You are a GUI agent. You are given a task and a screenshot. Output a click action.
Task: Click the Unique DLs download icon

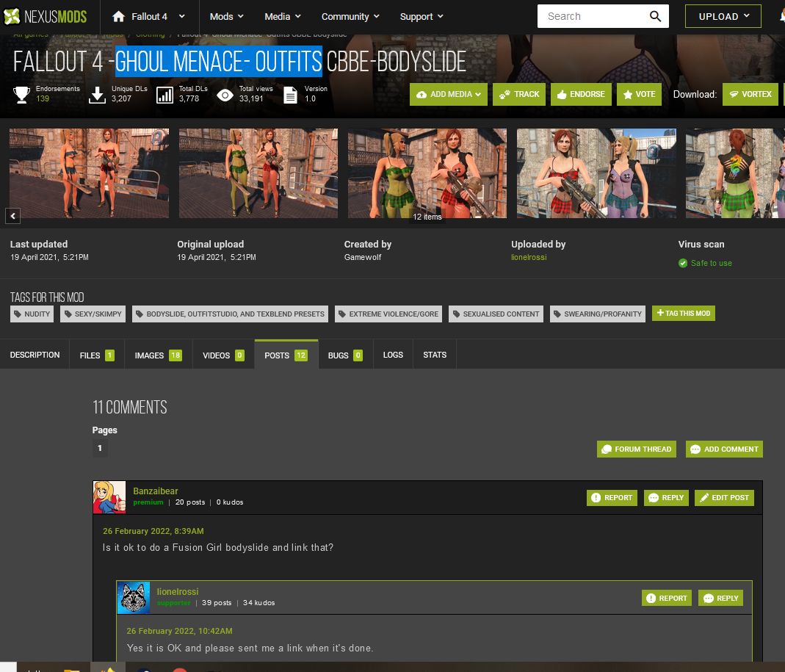pos(97,95)
